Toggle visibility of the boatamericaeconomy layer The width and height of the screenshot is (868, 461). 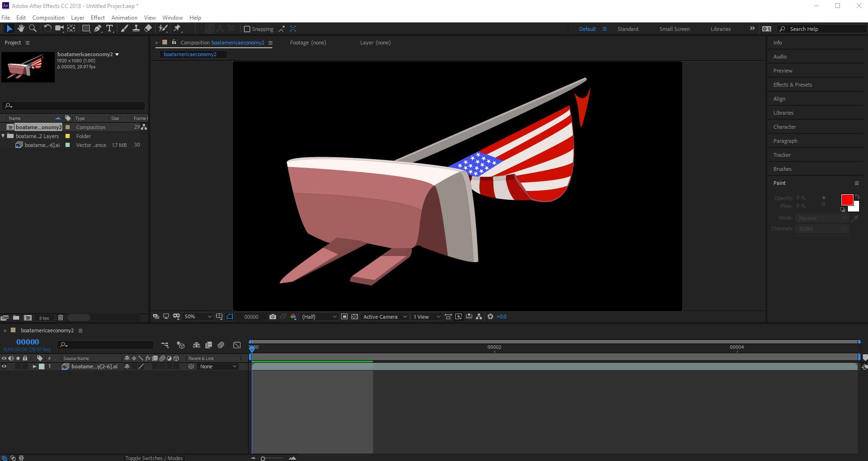click(4, 366)
